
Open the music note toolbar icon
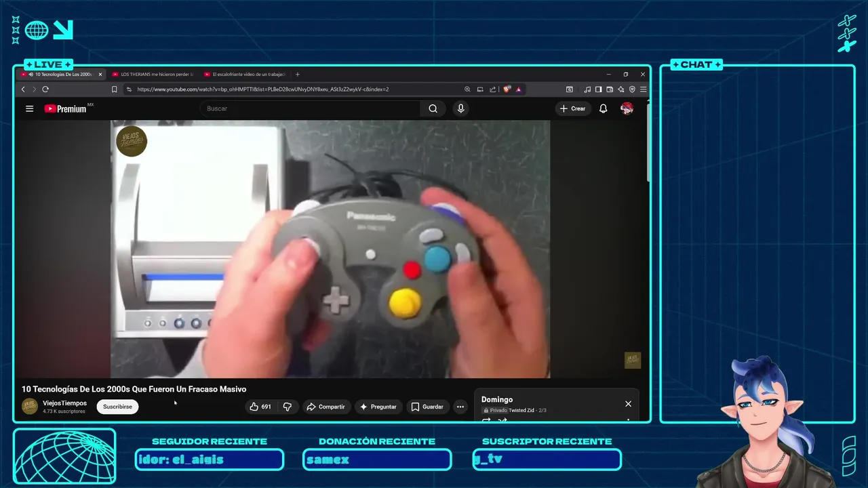pyautogui.click(x=587, y=89)
